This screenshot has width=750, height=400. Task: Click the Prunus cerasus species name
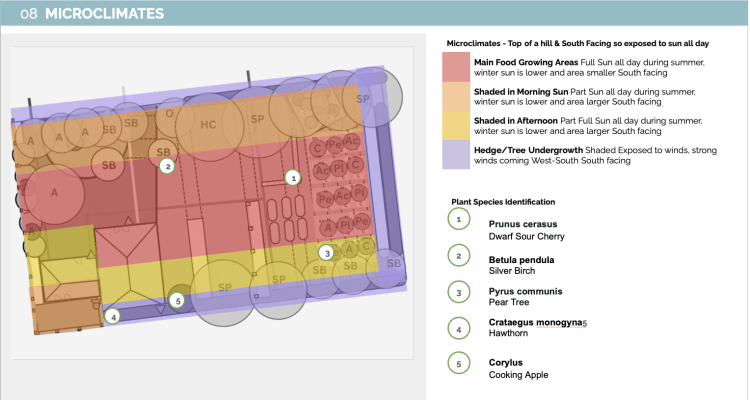click(523, 224)
